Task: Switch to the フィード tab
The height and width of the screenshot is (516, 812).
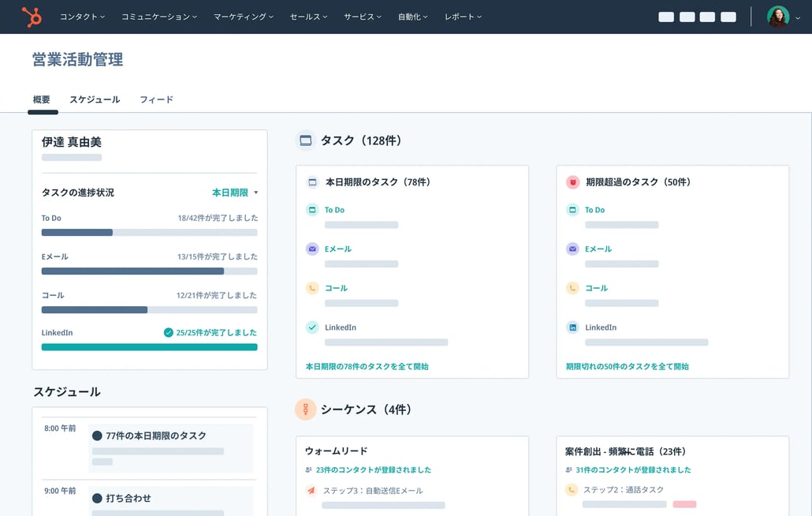Action: point(156,99)
